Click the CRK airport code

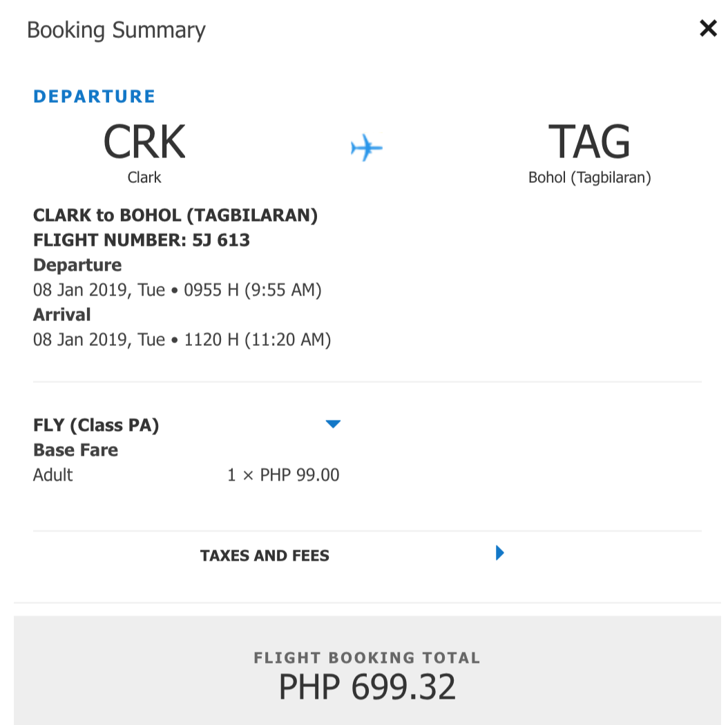tap(144, 142)
